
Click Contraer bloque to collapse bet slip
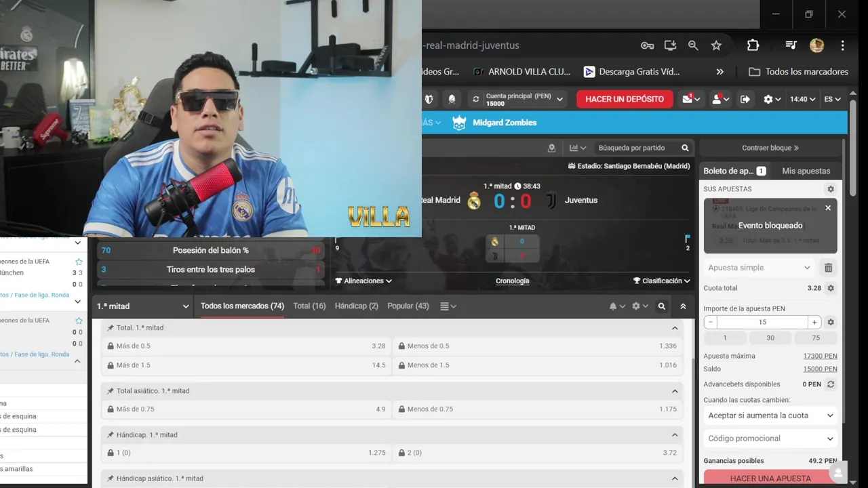coord(770,148)
